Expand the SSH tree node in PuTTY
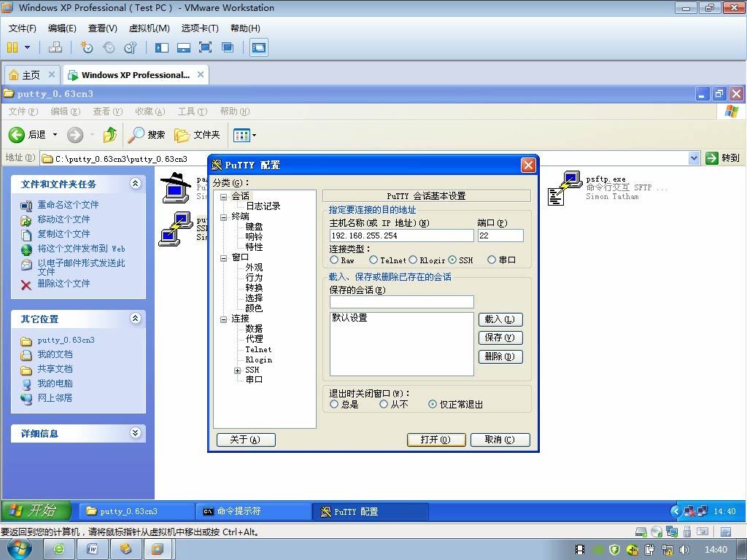Screen dimensions: 747x560 pos(237,370)
